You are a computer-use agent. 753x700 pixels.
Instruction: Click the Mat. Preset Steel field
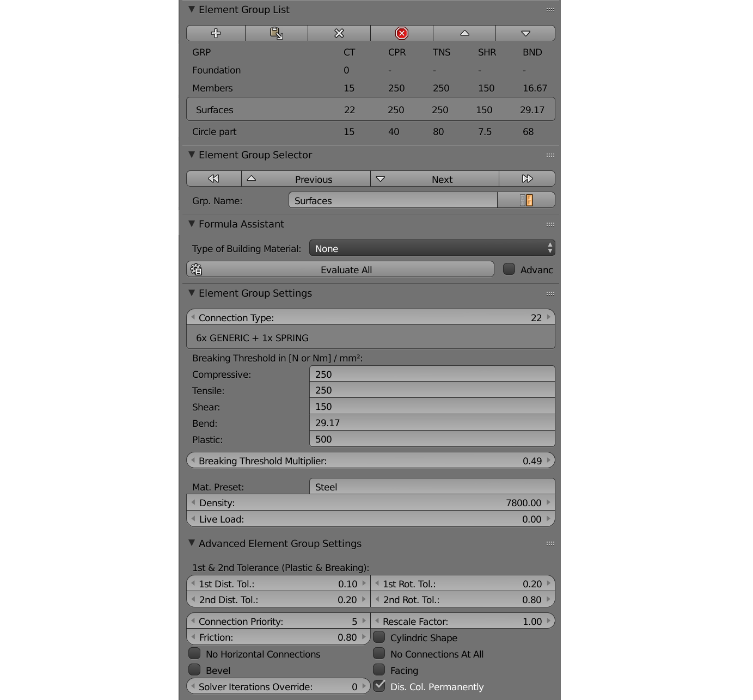432,487
